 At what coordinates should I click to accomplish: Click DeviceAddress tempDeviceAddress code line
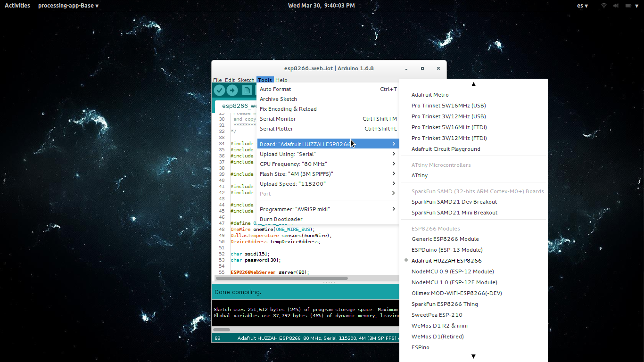275,241
